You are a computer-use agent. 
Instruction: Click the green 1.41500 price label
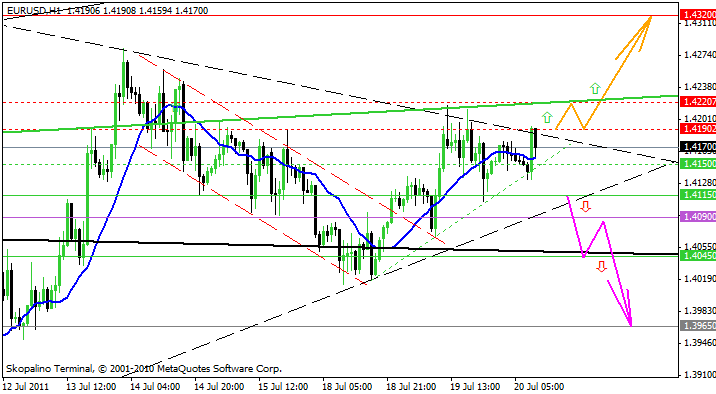click(698, 163)
